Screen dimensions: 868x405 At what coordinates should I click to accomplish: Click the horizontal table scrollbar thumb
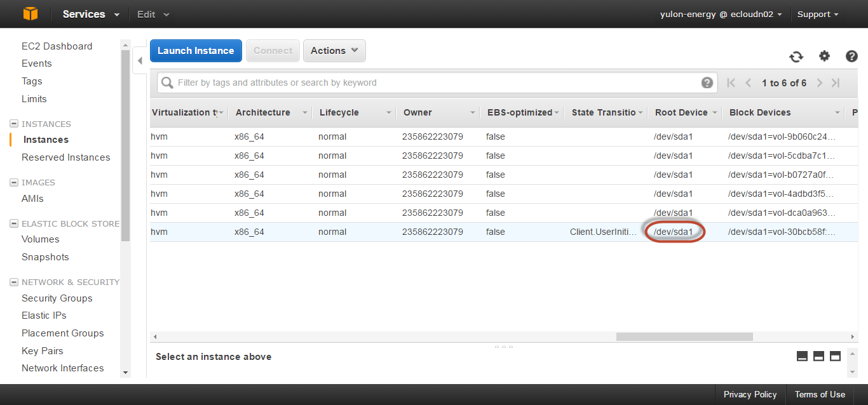pyautogui.click(x=684, y=336)
